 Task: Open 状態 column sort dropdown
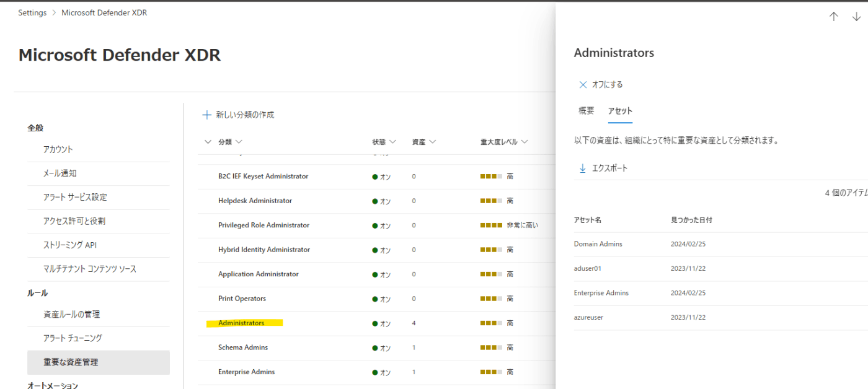coord(392,142)
